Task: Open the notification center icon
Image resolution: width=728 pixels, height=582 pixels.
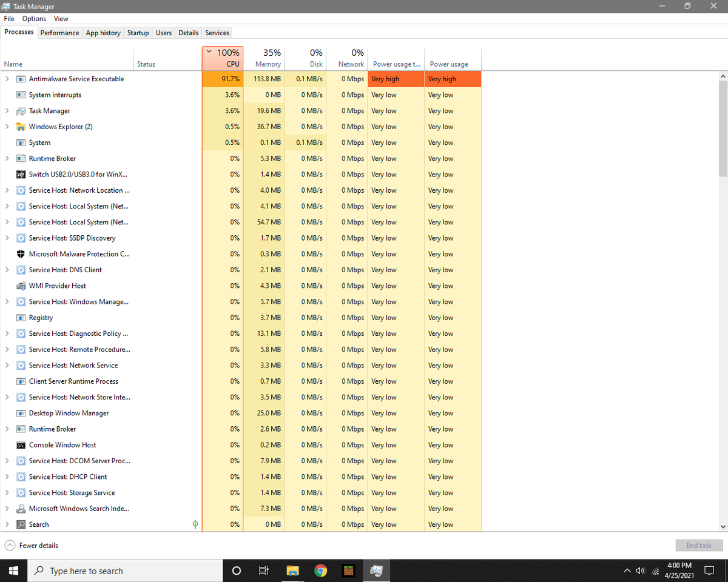Action: pos(709,570)
